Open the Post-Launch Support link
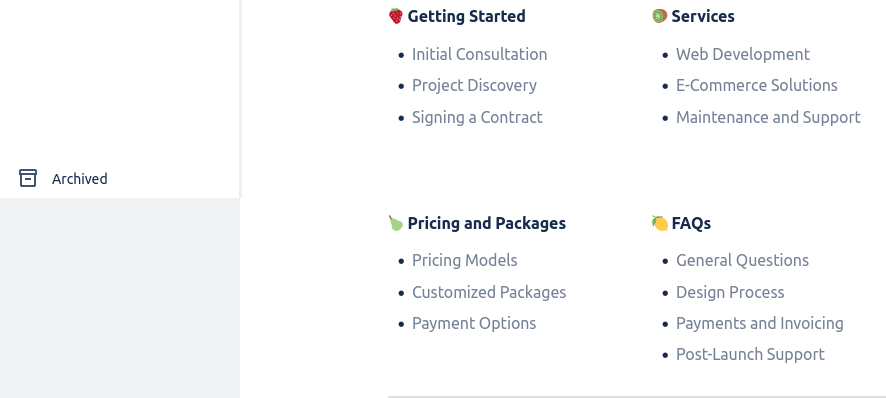The width and height of the screenshot is (886, 398). (x=750, y=354)
